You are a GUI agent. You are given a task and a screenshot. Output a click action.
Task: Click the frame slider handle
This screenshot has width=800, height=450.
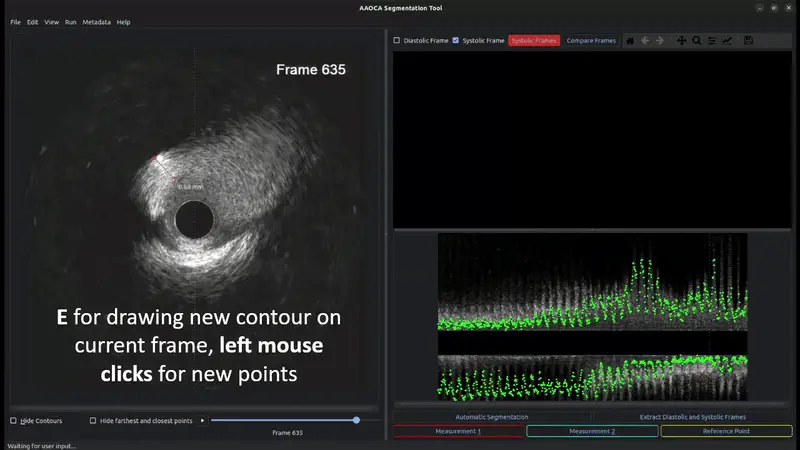356,421
